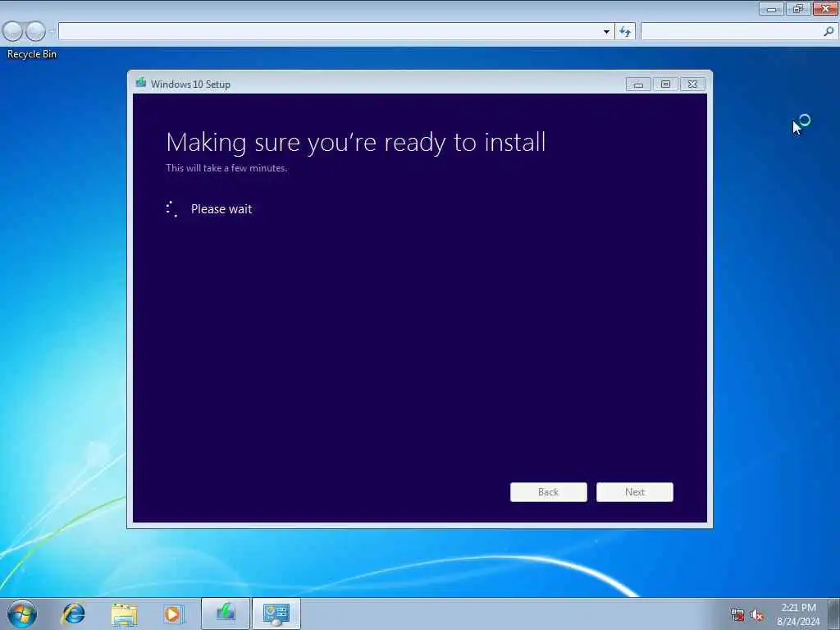
Task: Click the refresh button beside address bar
Action: [624, 32]
